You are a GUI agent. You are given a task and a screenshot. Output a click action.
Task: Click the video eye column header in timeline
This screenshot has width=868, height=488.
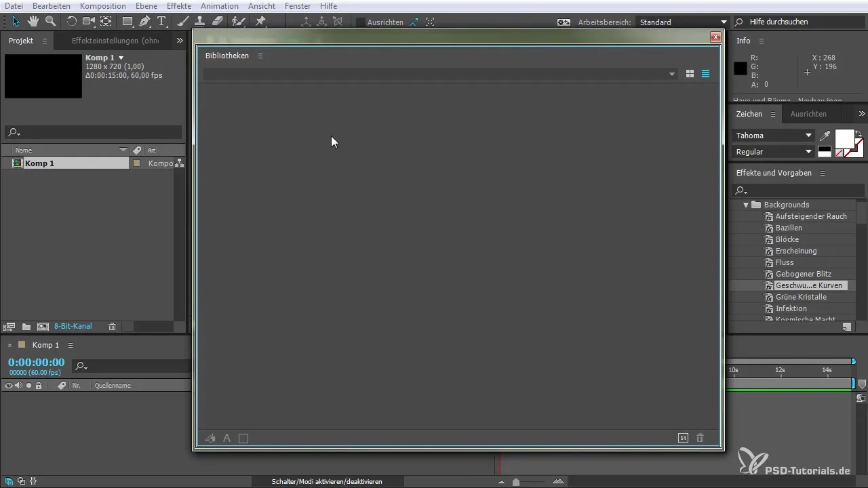click(9, 386)
